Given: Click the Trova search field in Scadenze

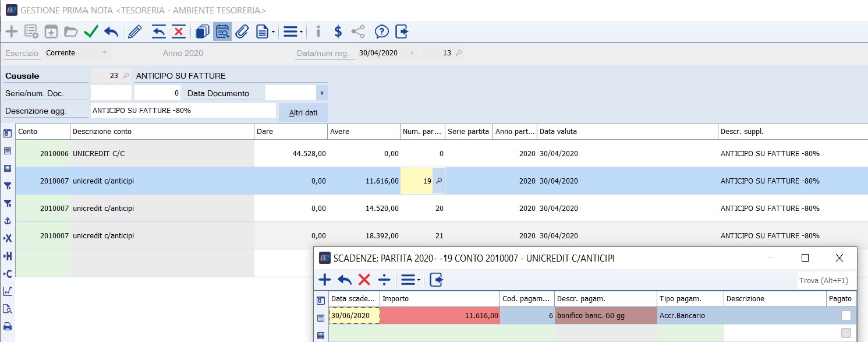Looking at the screenshot, I should [826, 280].
